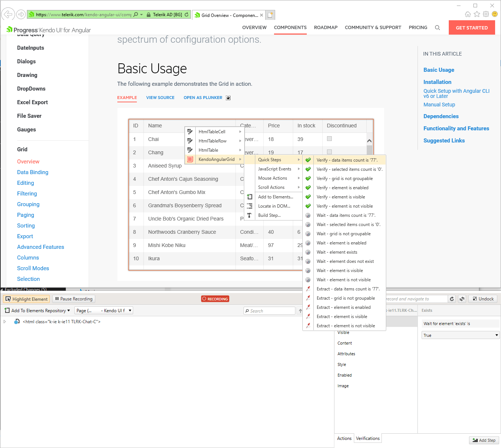Switch to the Verifications tab
This screenshot has height=448, width=501.
[367, 438]
